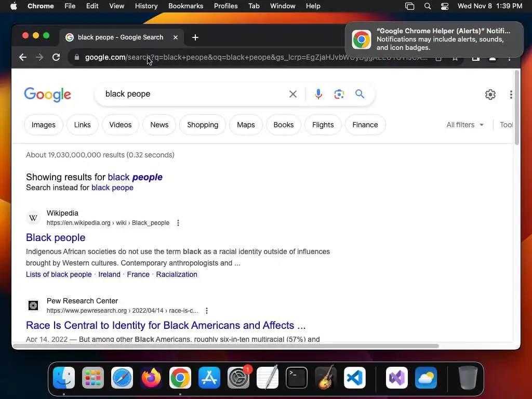
Task: Launch Firefox from the dock
Action: pyautogui.click(x=151, y=378)
